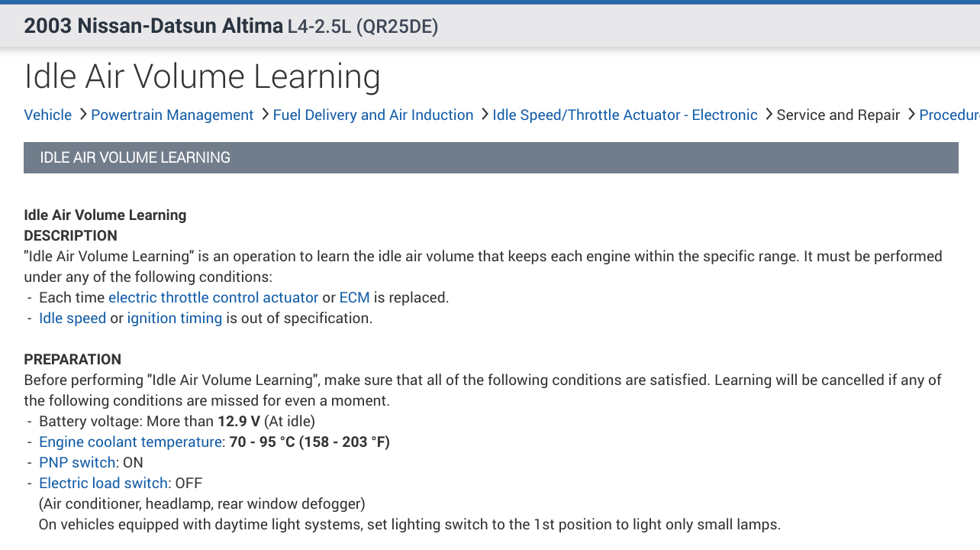Open the electric throttle control actuator link
The height and width of the screenshot is (550, 980).
click(x=213, y=298)
